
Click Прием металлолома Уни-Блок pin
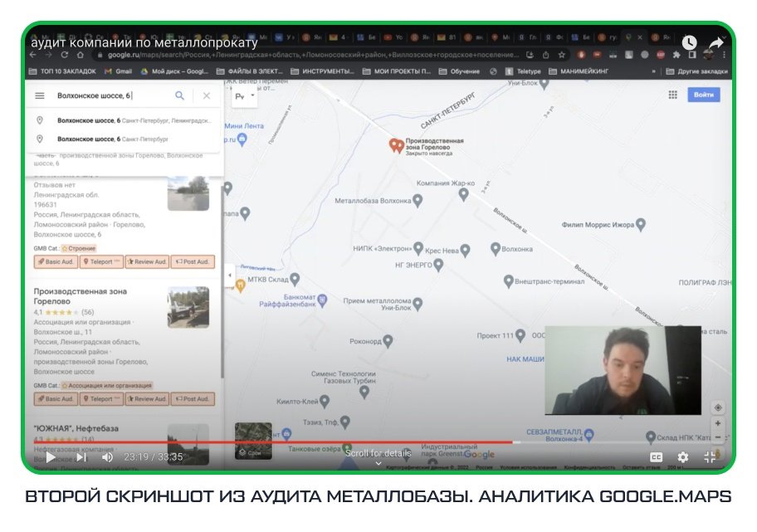click(418, 303)
